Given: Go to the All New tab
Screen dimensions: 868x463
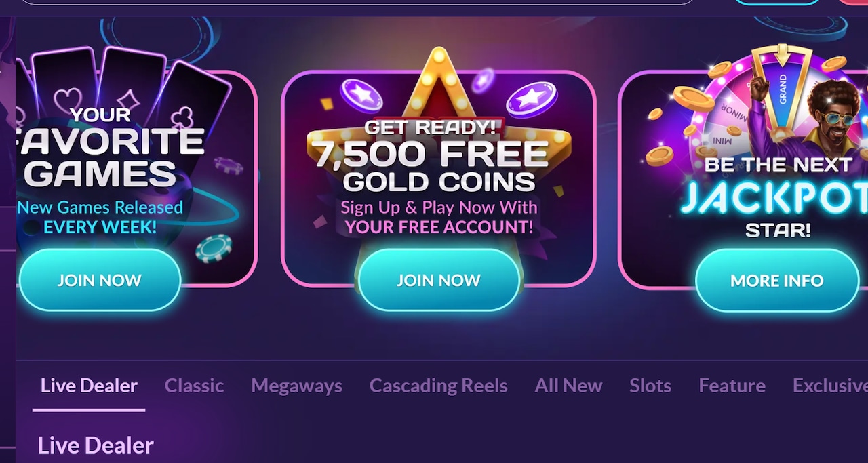Looking at the screenshot, I should pos(568,386).
